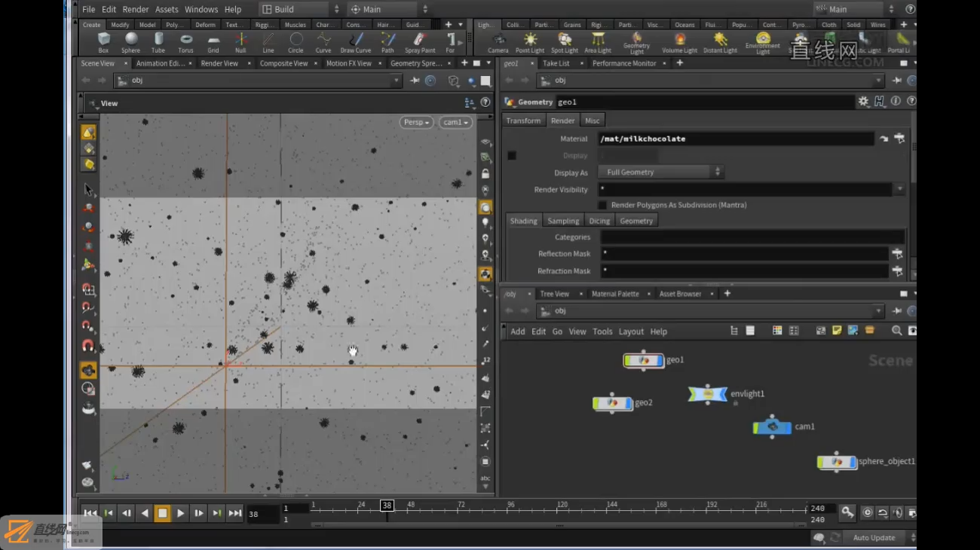The width and height of the screenshot is (980, 550).
Task: Select the Box shelf tool
Action: (x=103, y=42)
